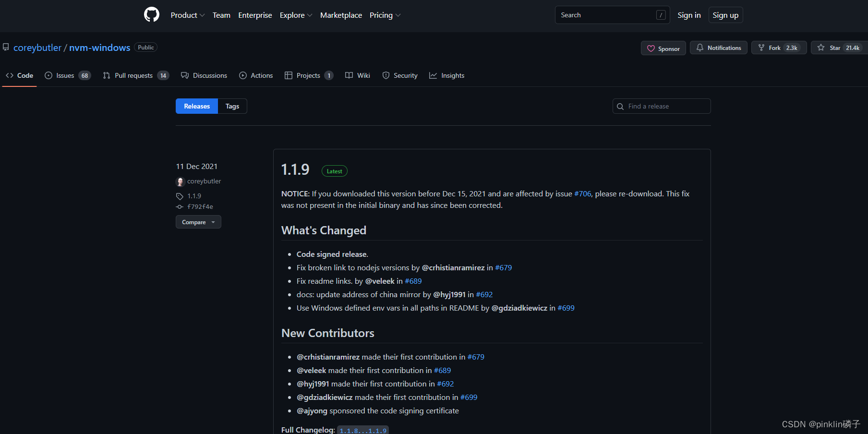The image size is (868, 434).
Task: Open @gdziadkiewicz in What's Changed
Action: 519,308
